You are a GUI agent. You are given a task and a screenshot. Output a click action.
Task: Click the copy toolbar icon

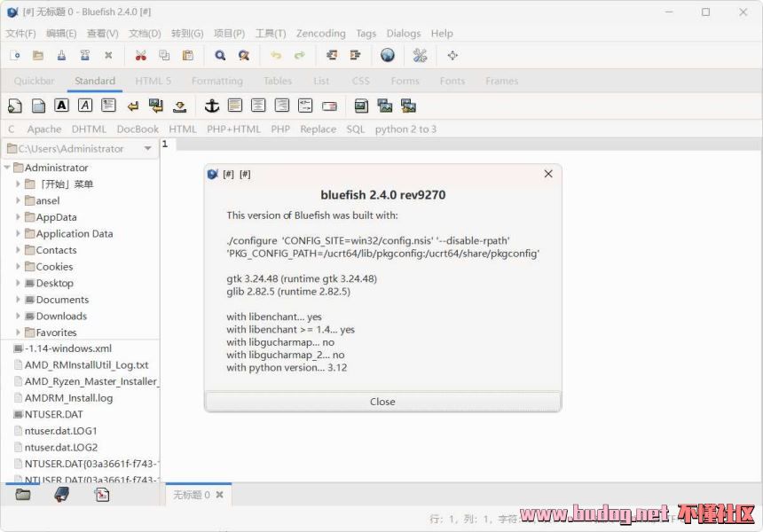pyautogui.click(x=164, y=56)
